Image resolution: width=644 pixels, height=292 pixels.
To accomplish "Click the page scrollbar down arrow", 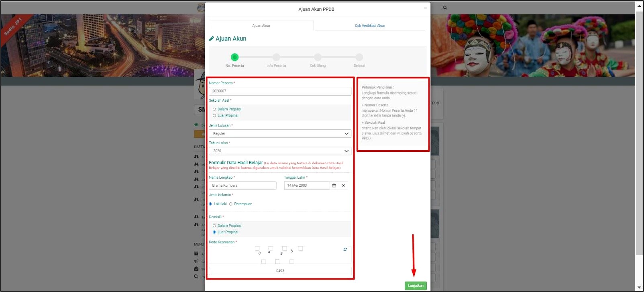I will [x=639, y=288].
